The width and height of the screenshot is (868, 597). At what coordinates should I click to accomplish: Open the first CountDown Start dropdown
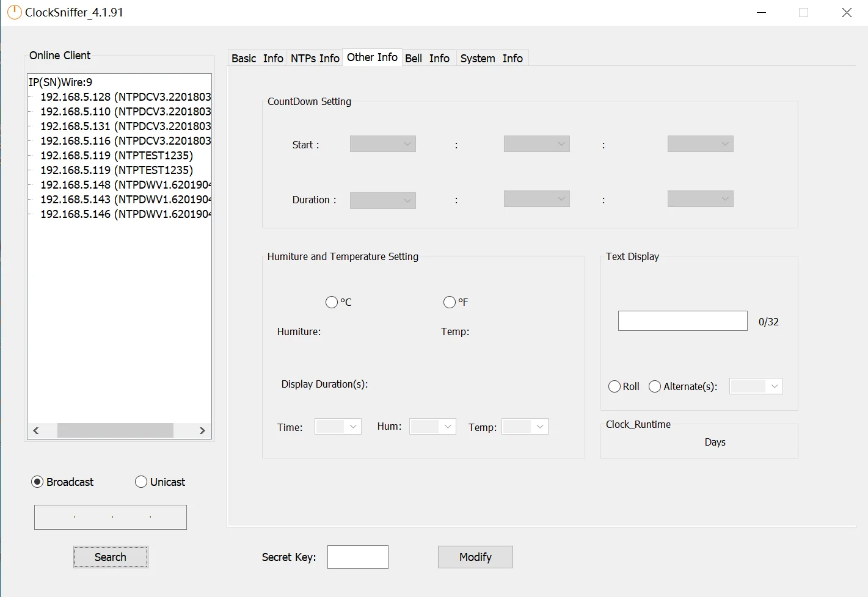(x=383, y=144)
